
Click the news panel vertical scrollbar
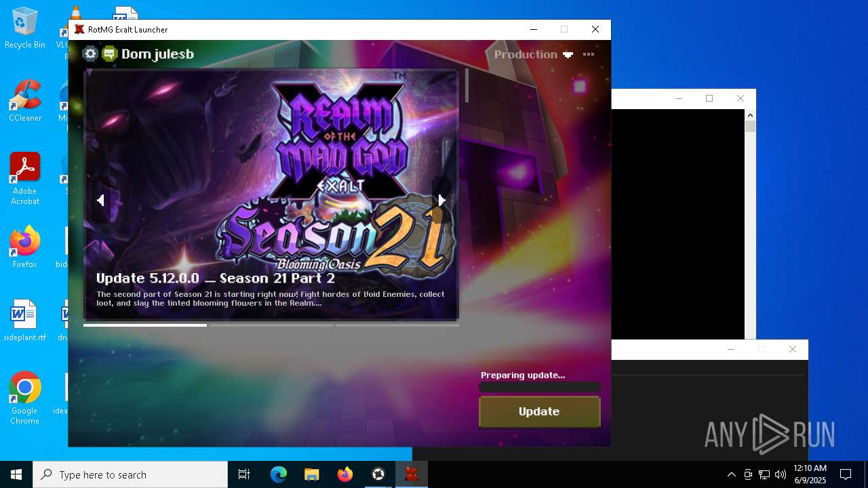pyautogui.click(x=467, y=86)
